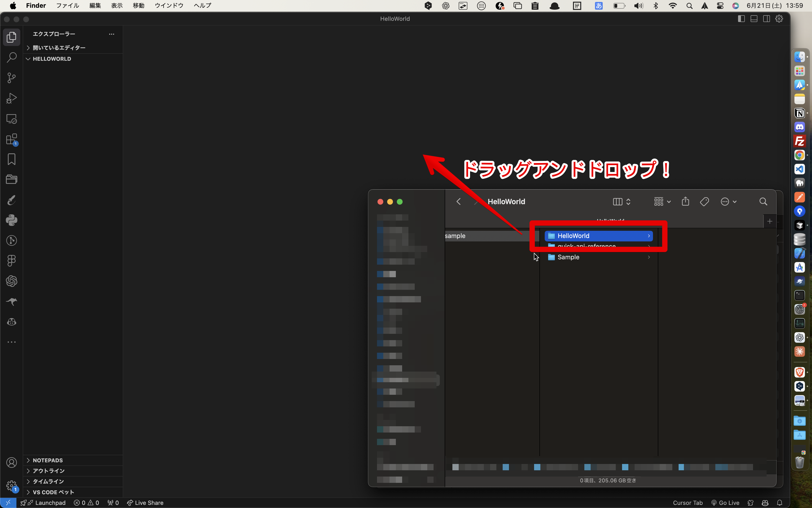This screenshot has width=812, height=508.
Task: Open the Explorer more actions ellipsis
Action: (112, 34)
